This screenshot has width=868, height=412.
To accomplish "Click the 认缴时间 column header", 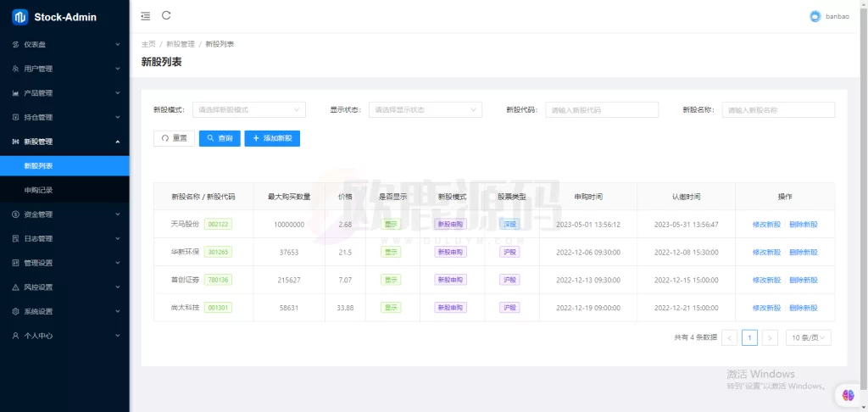I will click(x=686, y=197).
